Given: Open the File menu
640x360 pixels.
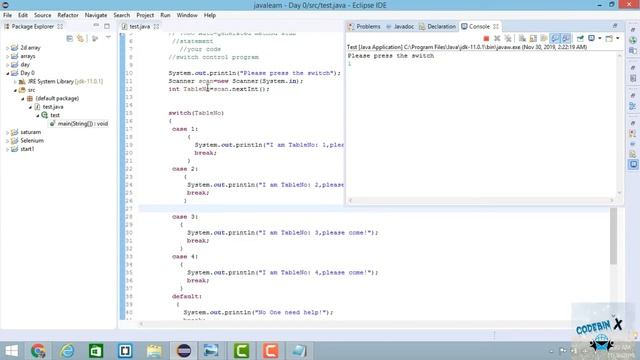Looking at the screenshot, I should 7,15.
